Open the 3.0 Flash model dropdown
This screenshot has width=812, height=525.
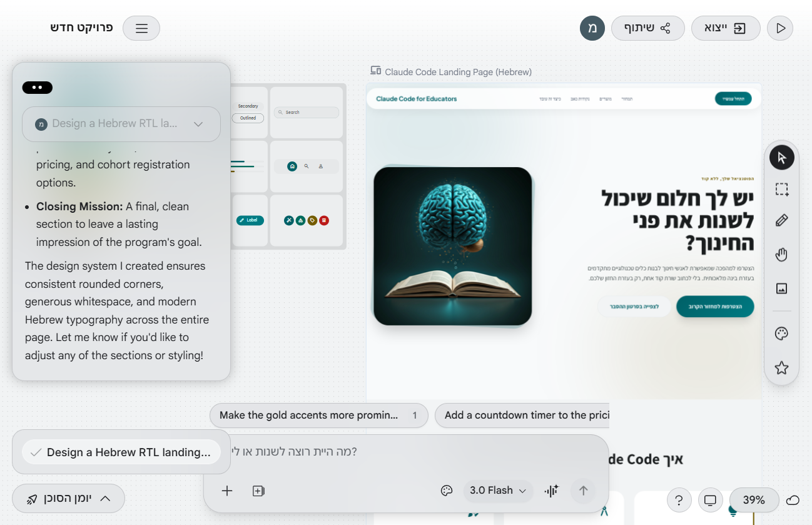(498, 491)
